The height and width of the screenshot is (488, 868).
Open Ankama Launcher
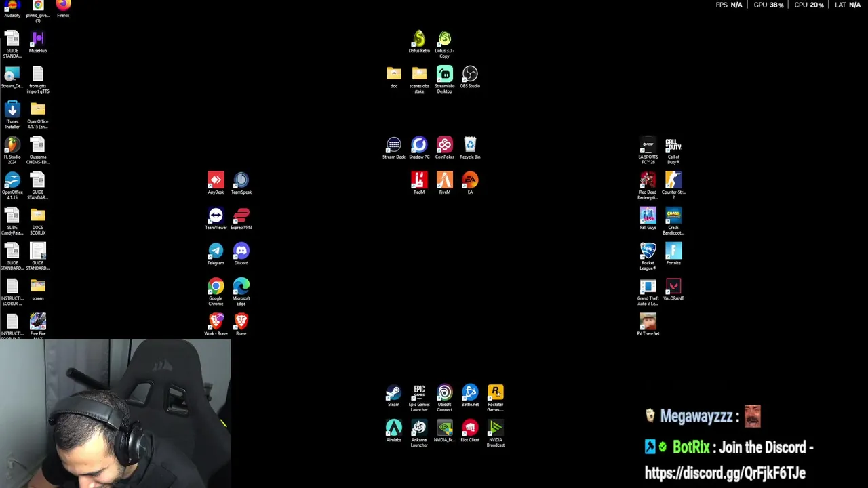pos(419,433)
